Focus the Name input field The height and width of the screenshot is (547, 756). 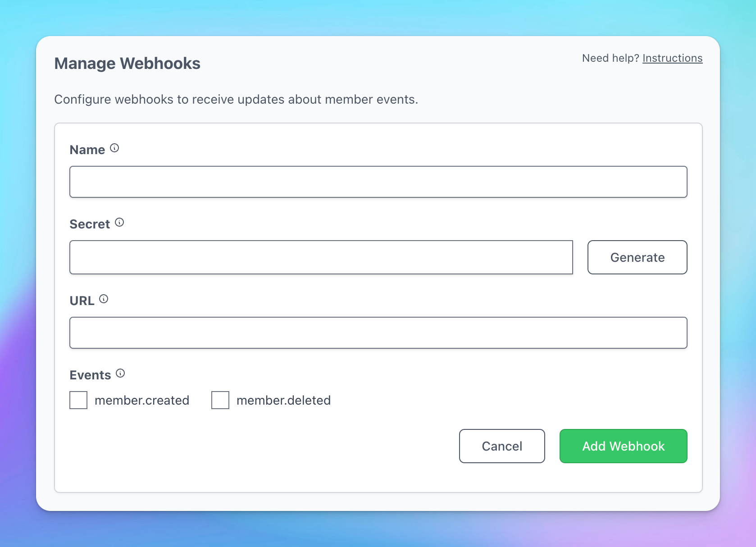tap(378, 182)
